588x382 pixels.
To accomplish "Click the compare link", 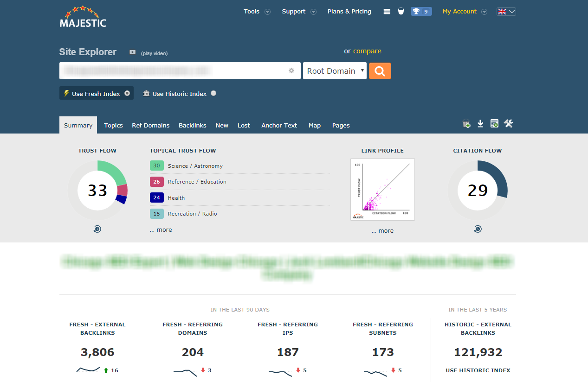I will 366,51.
